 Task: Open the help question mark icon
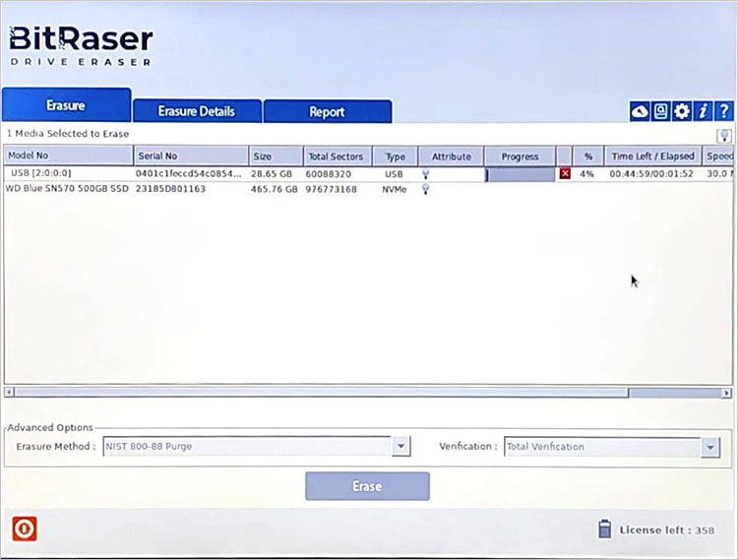tap(723, 111)
